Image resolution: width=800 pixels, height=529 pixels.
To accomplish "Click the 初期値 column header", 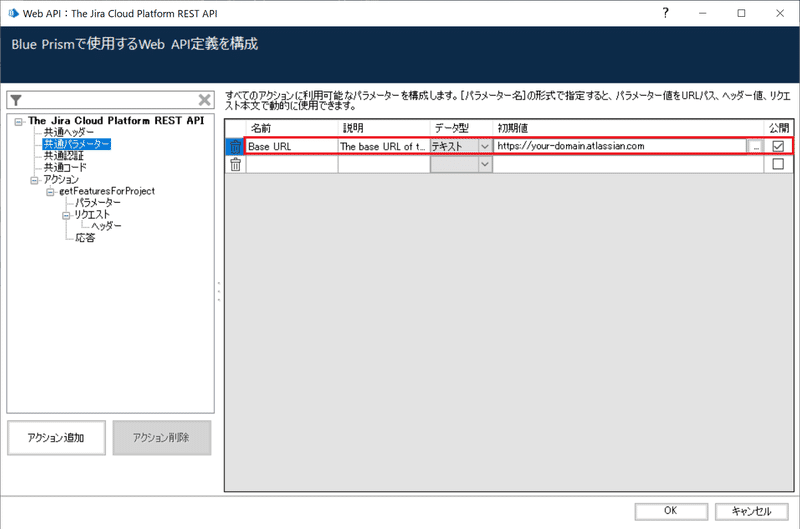I will pos(628,128).
